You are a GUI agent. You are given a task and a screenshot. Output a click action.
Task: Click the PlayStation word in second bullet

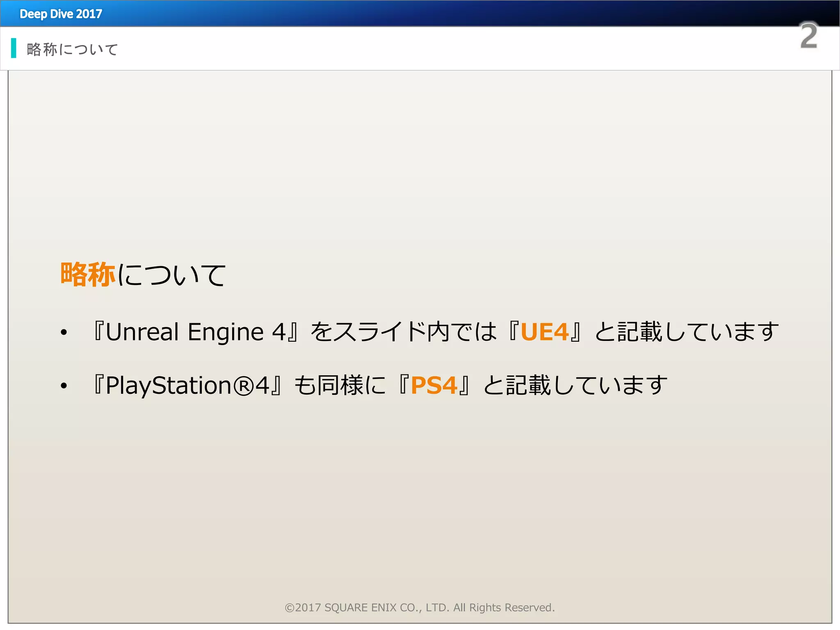[169, 386]
